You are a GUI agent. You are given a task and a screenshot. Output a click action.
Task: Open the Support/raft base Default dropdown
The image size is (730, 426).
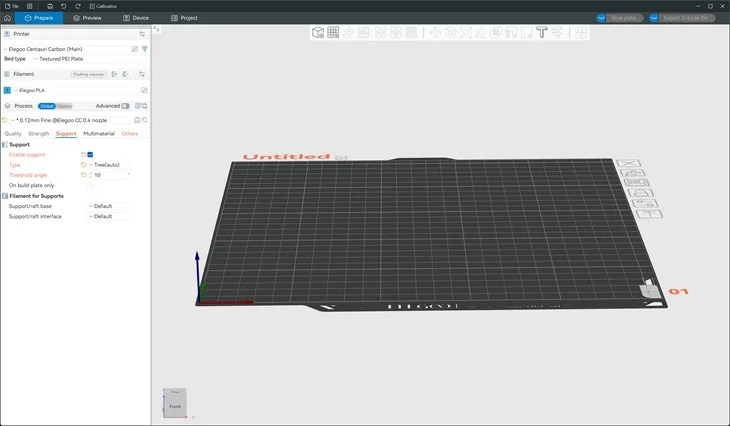[109, 206]
